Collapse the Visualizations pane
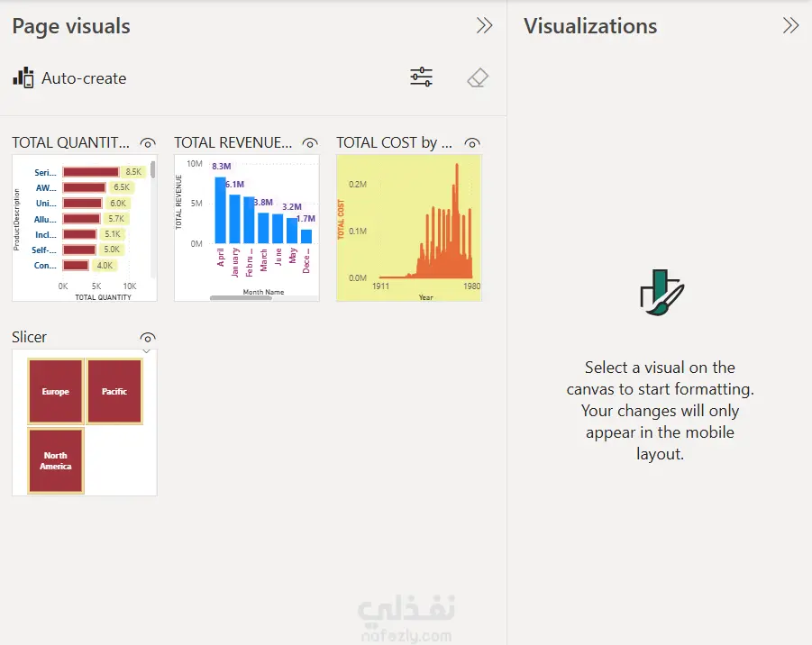 click(x=790, y=26)
